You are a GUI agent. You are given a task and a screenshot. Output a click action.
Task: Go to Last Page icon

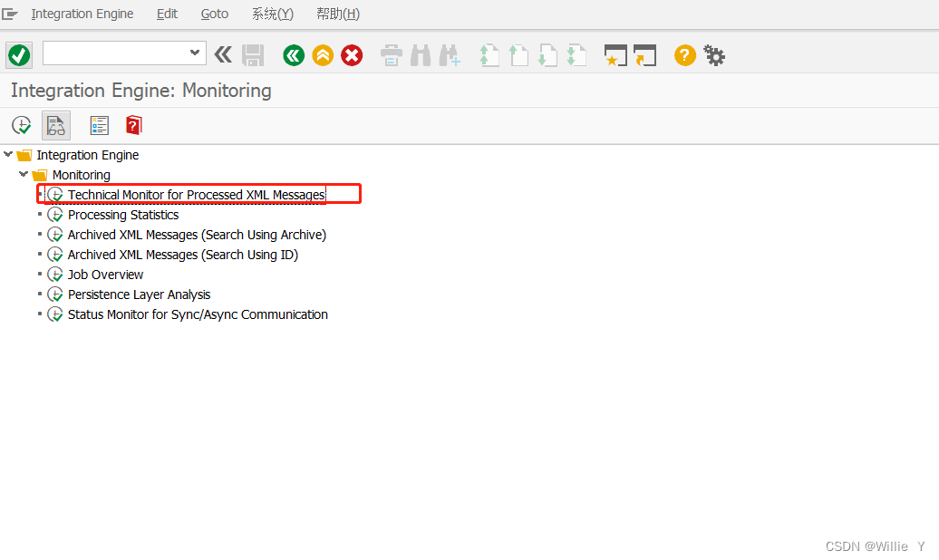coord(576,55)
